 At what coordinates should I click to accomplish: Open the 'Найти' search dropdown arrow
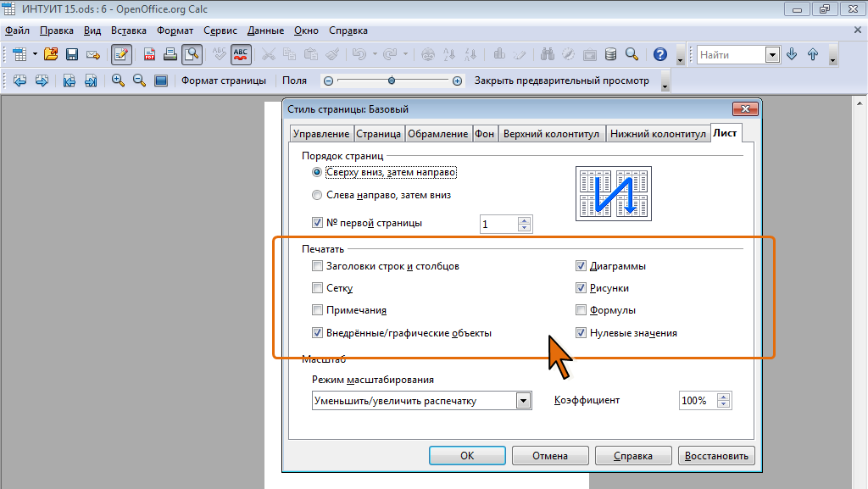(x=772, y=55)
